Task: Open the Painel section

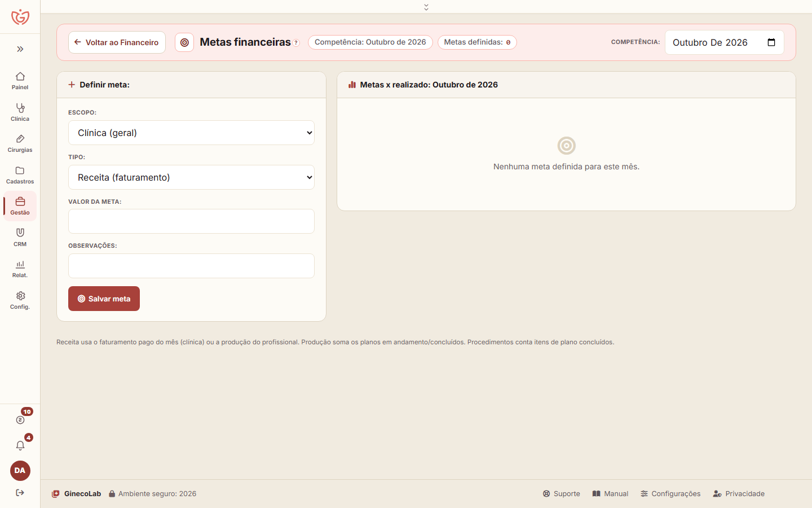Action: (x=20, y=81)
